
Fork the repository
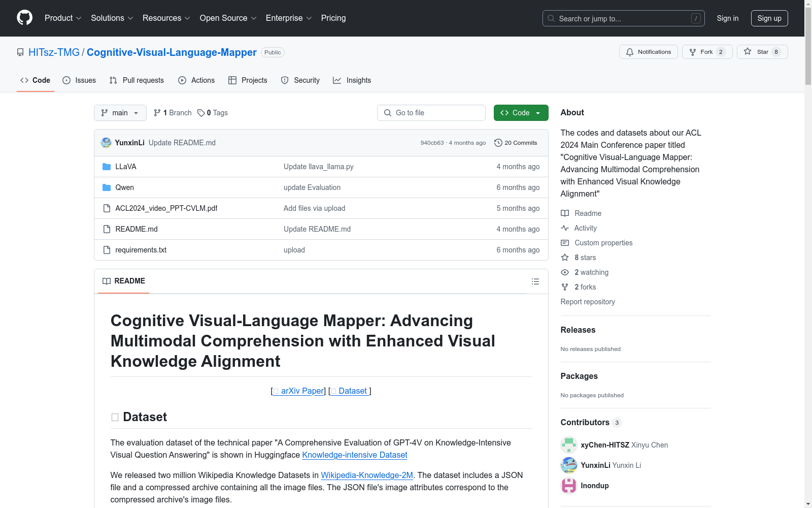(707, 52)
